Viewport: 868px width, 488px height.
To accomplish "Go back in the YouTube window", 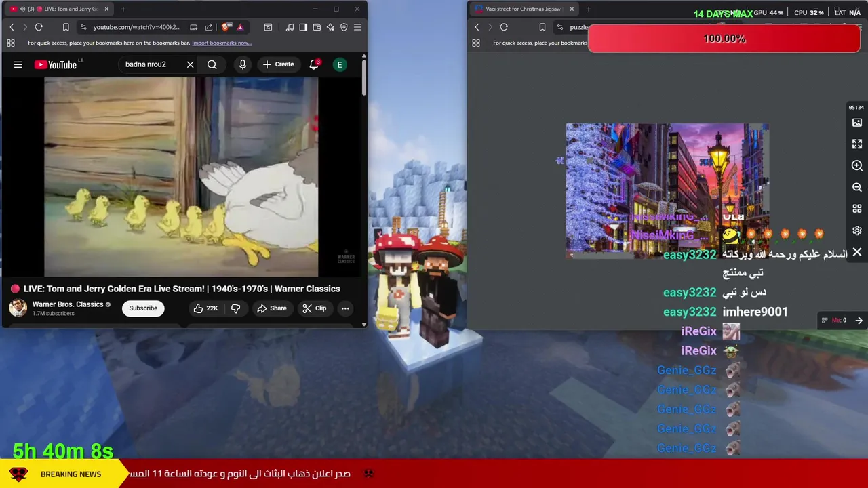I will (12, 27).
